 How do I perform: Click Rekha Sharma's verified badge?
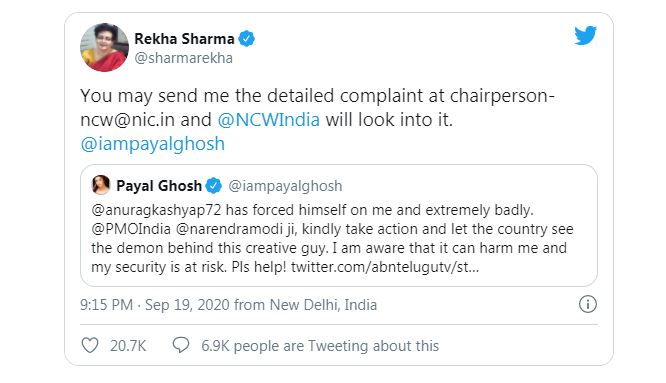click(x=246, y=39)
